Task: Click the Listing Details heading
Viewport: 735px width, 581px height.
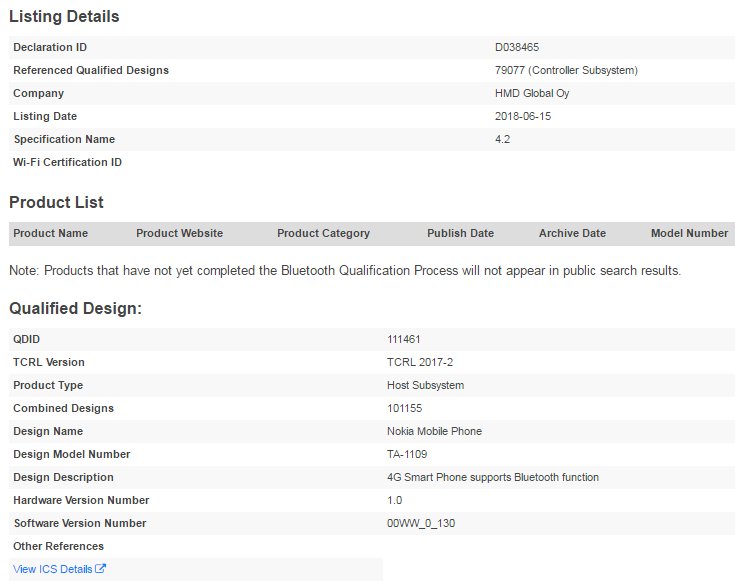Action: (x=64, y=16)
